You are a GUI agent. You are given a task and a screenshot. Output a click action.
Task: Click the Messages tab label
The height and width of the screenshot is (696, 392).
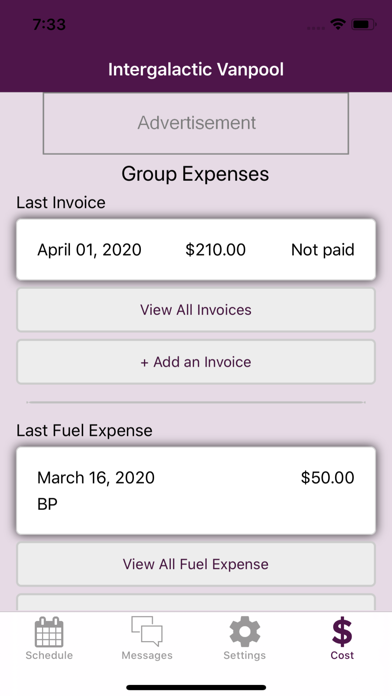click(147, 655)
